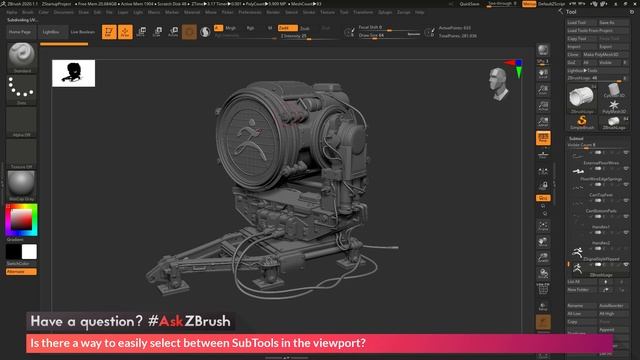This screenshot has width=640, height=360.
Task: Click the Actual size icon
Action: pyautogui.click(x=543, y=106)
